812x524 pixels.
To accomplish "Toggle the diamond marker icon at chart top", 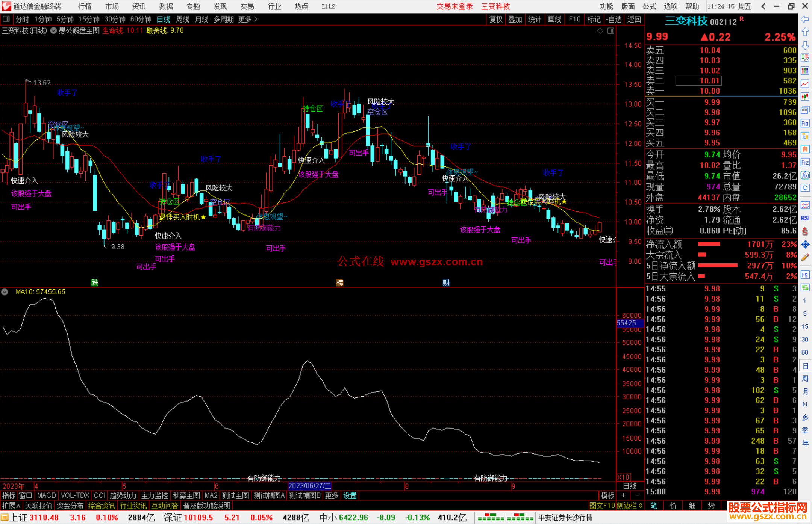I will click(600, 31).
